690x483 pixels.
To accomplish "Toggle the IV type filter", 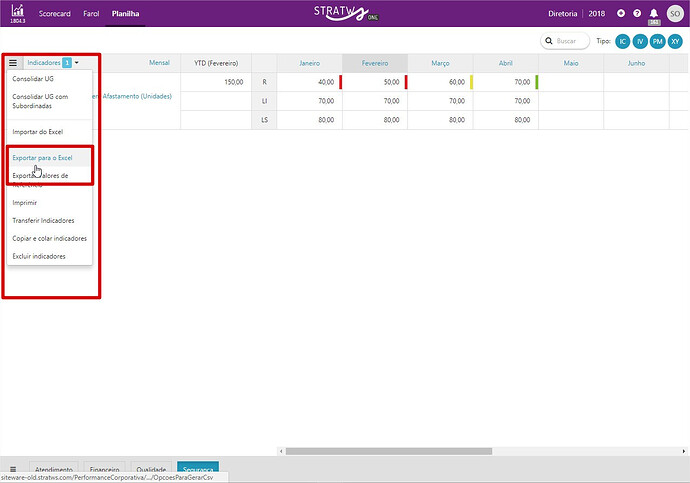I will coord(639,41).
